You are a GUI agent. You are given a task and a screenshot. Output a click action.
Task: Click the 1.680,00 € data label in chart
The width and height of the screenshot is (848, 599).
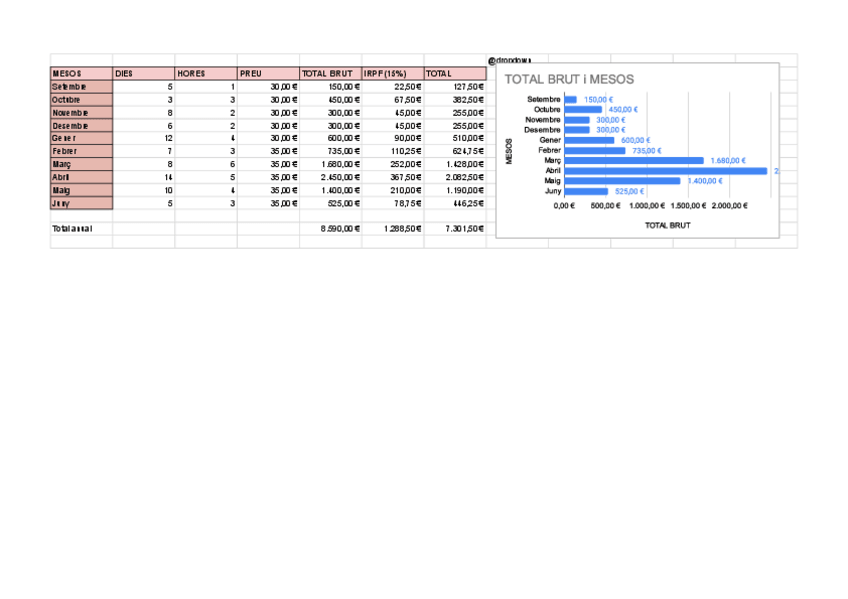click(x=729, y=160)
